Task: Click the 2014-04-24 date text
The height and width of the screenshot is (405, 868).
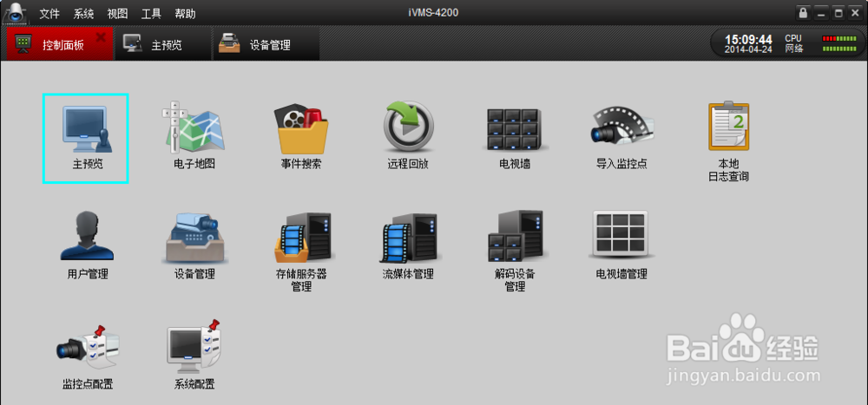Action: 748,49
